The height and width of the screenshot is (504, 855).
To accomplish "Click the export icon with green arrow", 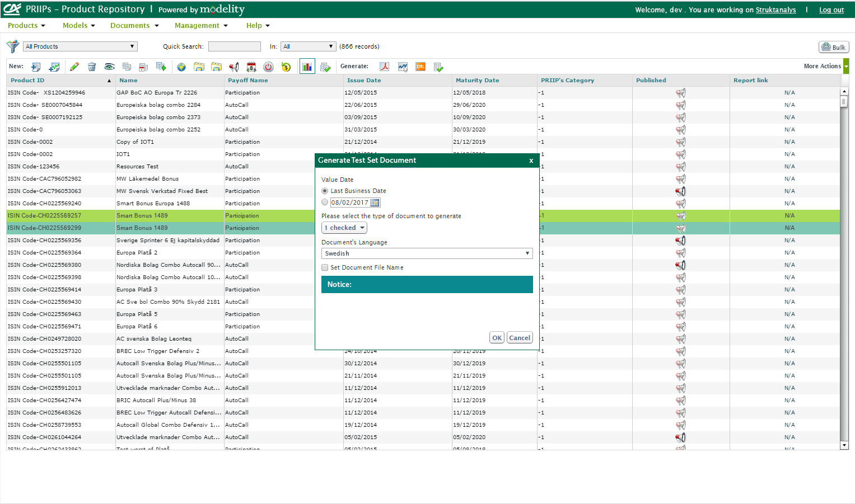I will (161, 67).
